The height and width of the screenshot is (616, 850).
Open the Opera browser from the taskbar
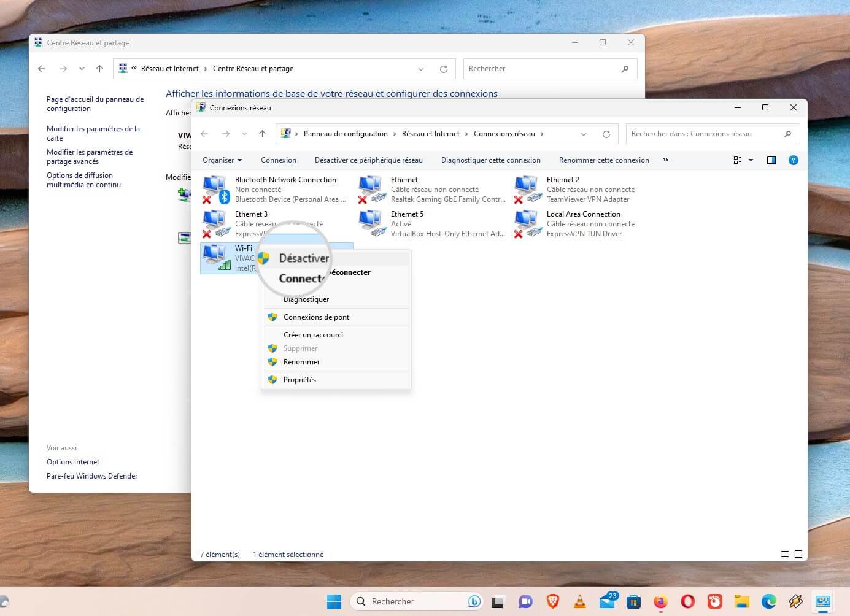coord(687,601)
